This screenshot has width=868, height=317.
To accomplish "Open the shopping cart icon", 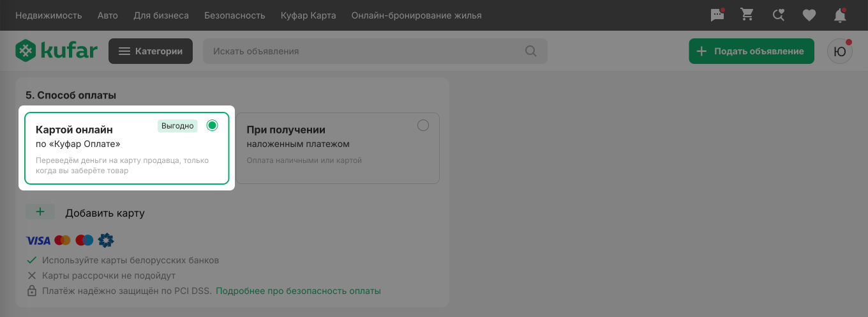I will [747, 15].
